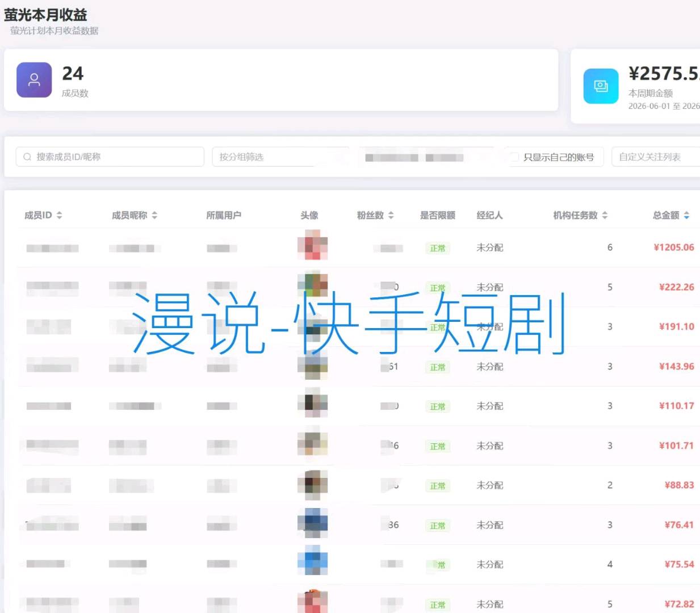Sort by 机构任务数 column arrows

(x=605, y=215)
